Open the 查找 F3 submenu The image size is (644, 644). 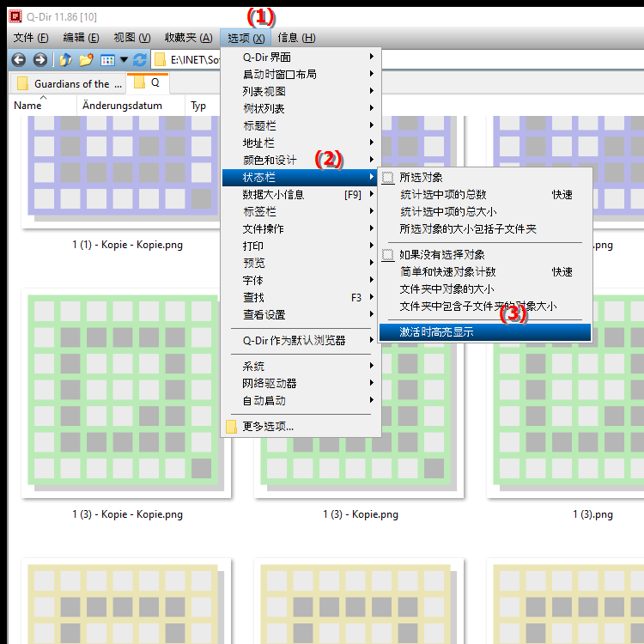pos(301,297)
